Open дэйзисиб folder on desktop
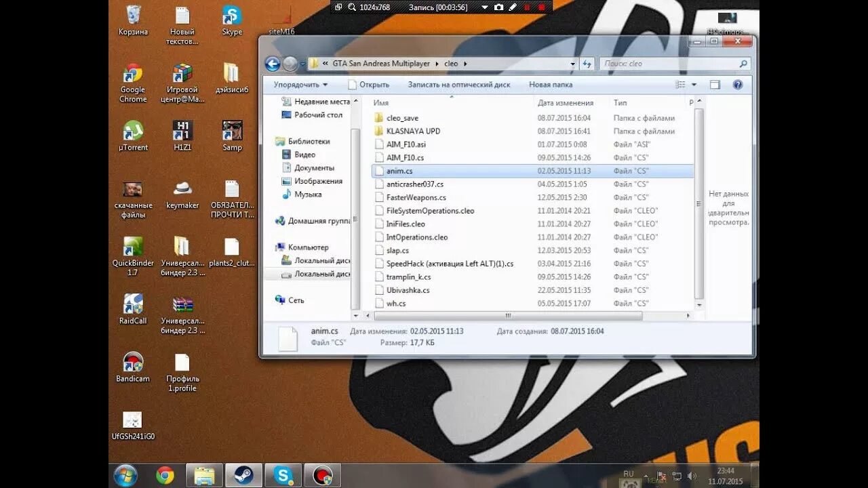The height and width of the screenshot is (488, 868). click(x=232, y=79)
